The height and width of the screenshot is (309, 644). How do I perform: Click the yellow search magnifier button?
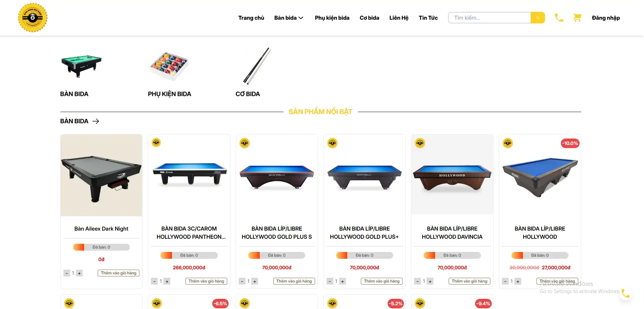pos(538,18)
